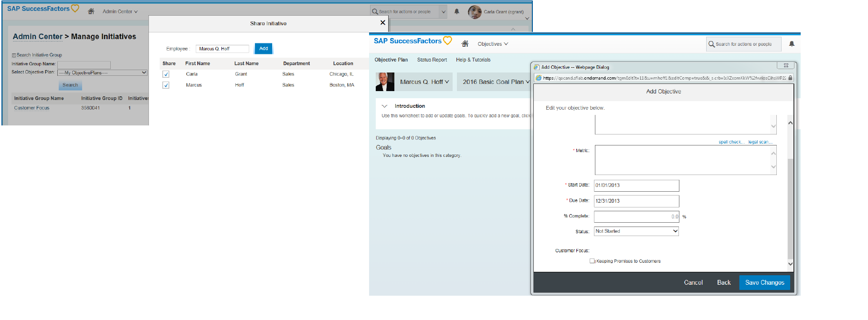868x320 pixels.
Task: Check Keeping Promises to Customers
Action: coord(592,261)
